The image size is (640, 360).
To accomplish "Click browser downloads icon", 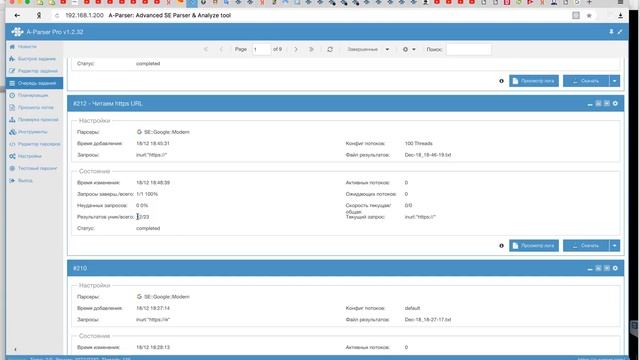I will click(x=620, y=16).
